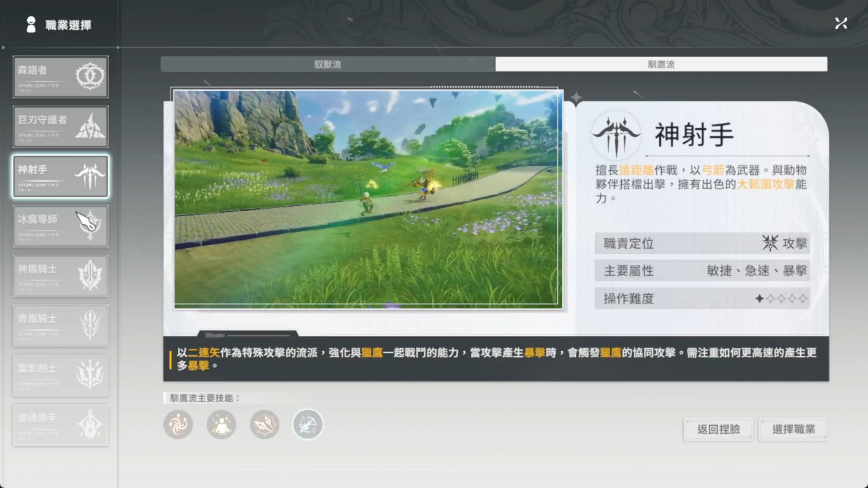Select the 雷影劍士 class card
The width and height of the screenshot is (868, 488).
pos(60,375)
